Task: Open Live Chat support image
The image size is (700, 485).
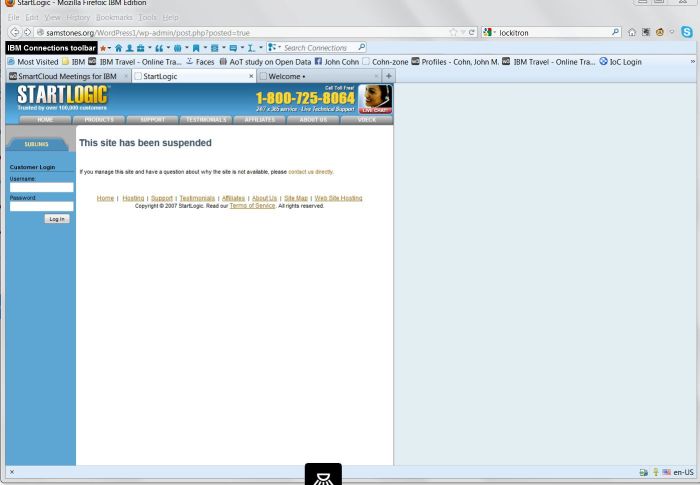Action: point(376,99)
